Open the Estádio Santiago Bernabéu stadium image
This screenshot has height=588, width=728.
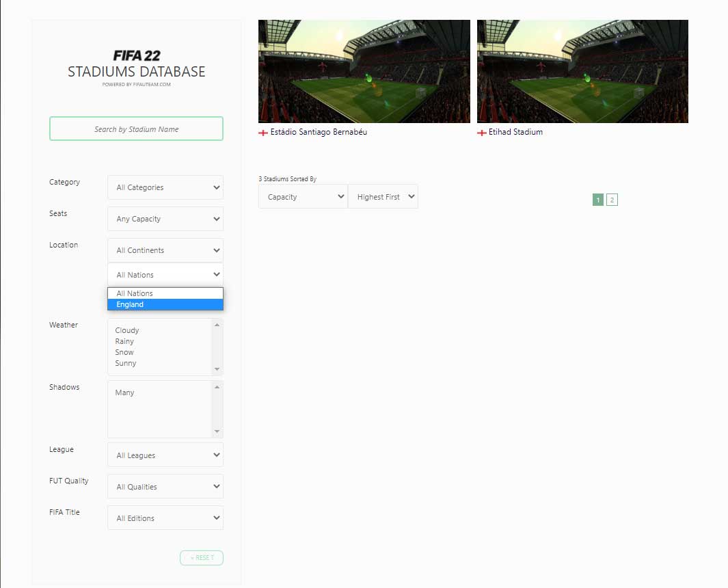point(364,71)
